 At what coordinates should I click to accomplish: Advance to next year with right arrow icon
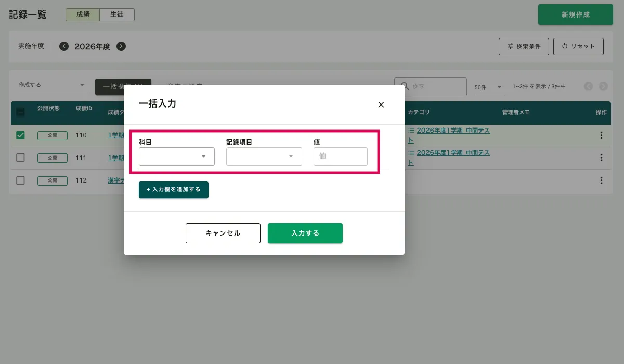(121, 46)
